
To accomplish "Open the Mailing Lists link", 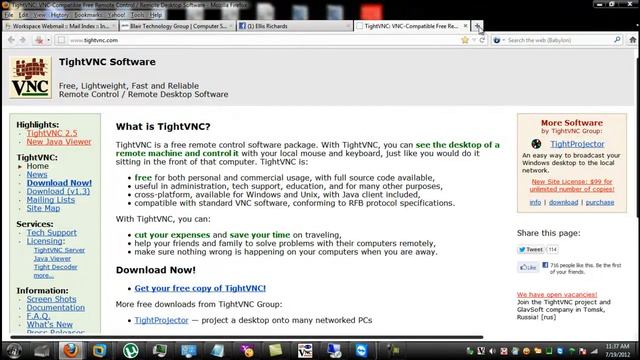I will click(x=51, y=200).
